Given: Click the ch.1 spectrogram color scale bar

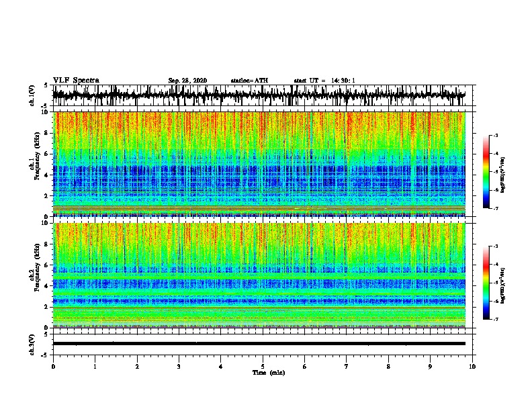Looking at the screenshot, I should point(486,172).
